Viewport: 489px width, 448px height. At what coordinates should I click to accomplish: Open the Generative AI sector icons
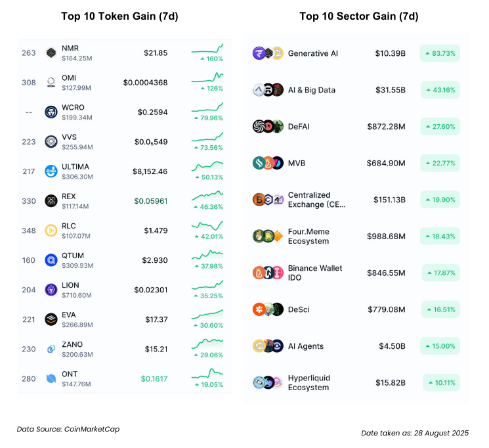pyautogui.click(x=268, y=53)
